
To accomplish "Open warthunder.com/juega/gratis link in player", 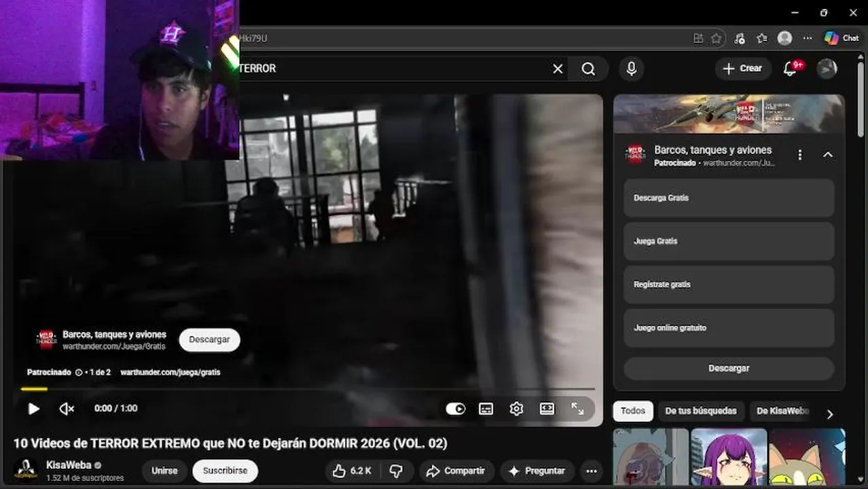I will coord(170,372).
